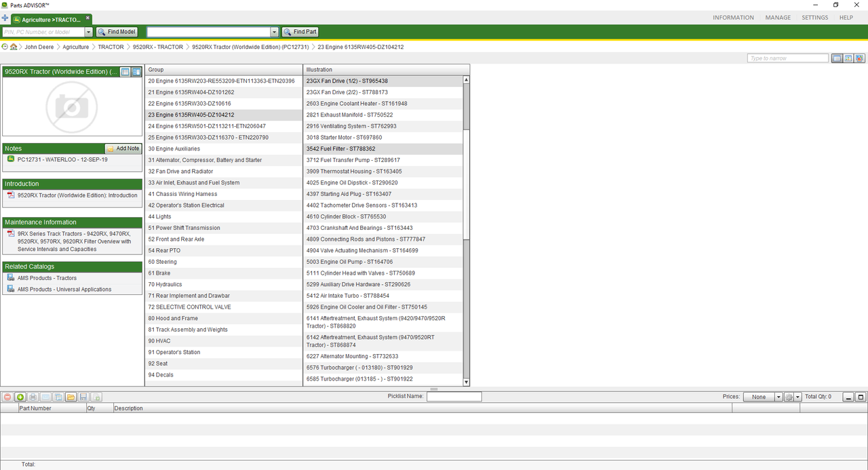Click the note icon beside PC12731 - WATERLOO
Viewport: 868px width, 470px height.
pos(11,159)
